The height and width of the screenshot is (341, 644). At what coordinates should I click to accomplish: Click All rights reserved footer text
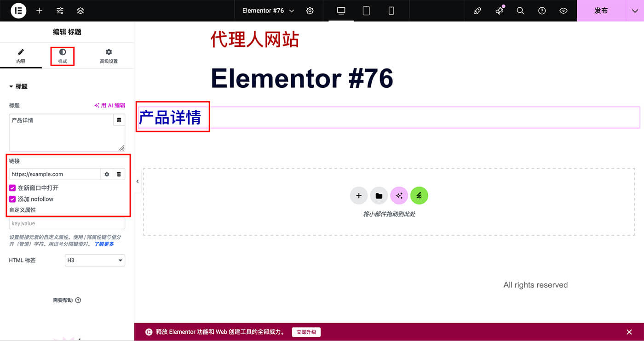tap(535, 285)
